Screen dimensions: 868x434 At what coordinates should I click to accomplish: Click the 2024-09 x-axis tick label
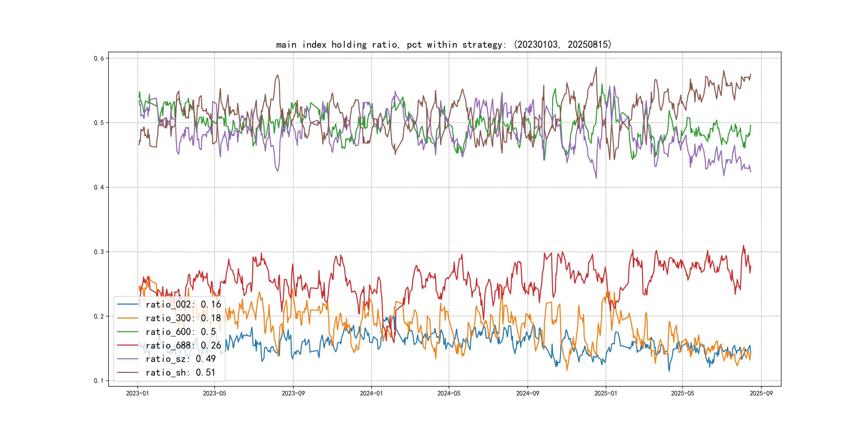coord(528,393)
